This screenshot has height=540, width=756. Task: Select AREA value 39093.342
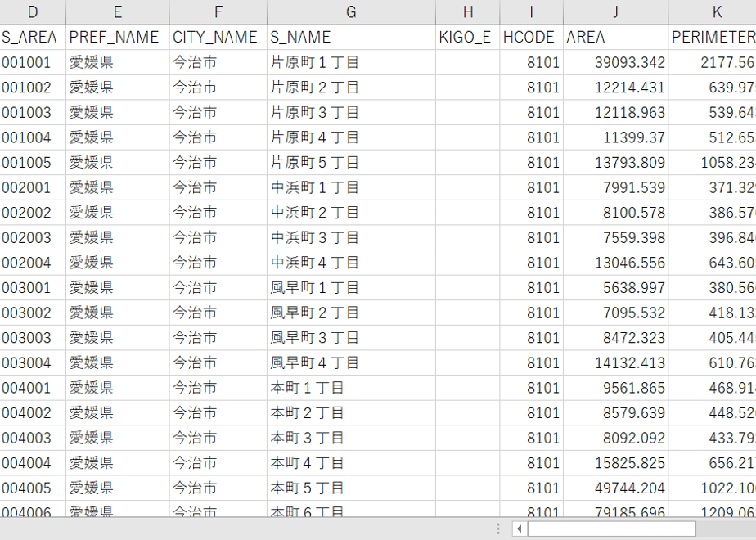(616, 62)
